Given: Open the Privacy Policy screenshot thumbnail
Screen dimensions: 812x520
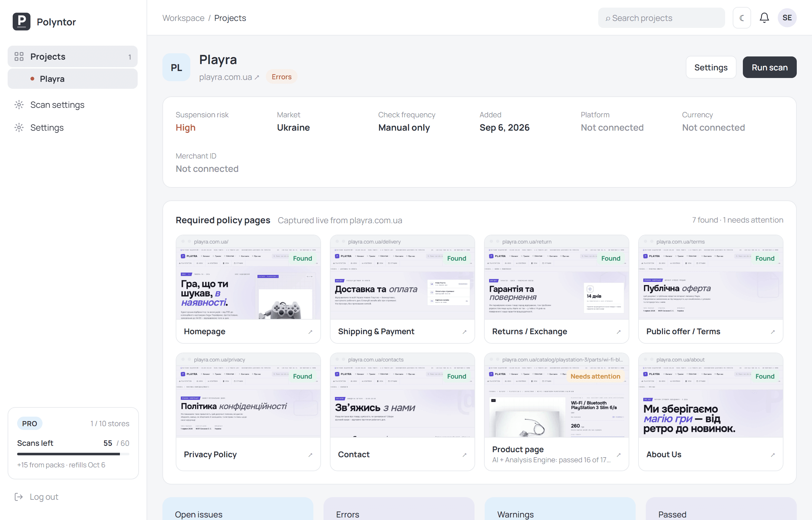Looking at the screenshot, I should click(x=248, y=402).
